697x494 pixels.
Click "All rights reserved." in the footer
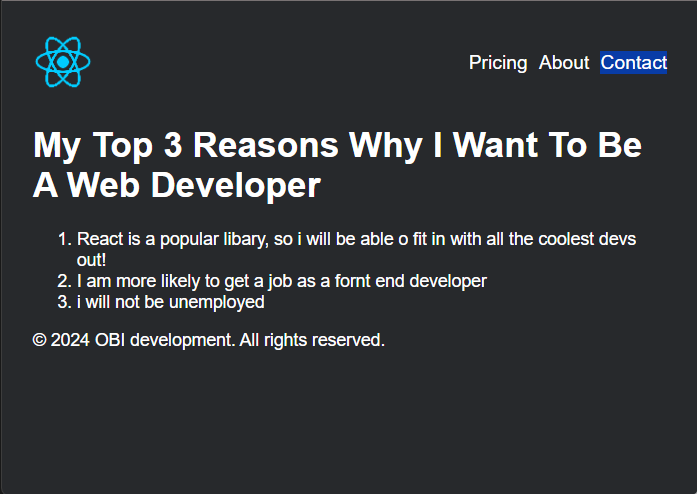[x=312, y=340]
